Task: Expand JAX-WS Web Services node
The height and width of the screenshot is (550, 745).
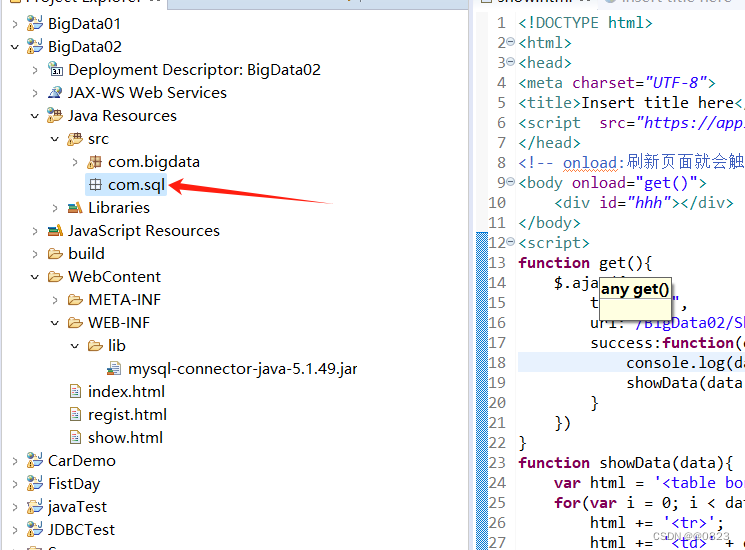Action: (35, 93)
